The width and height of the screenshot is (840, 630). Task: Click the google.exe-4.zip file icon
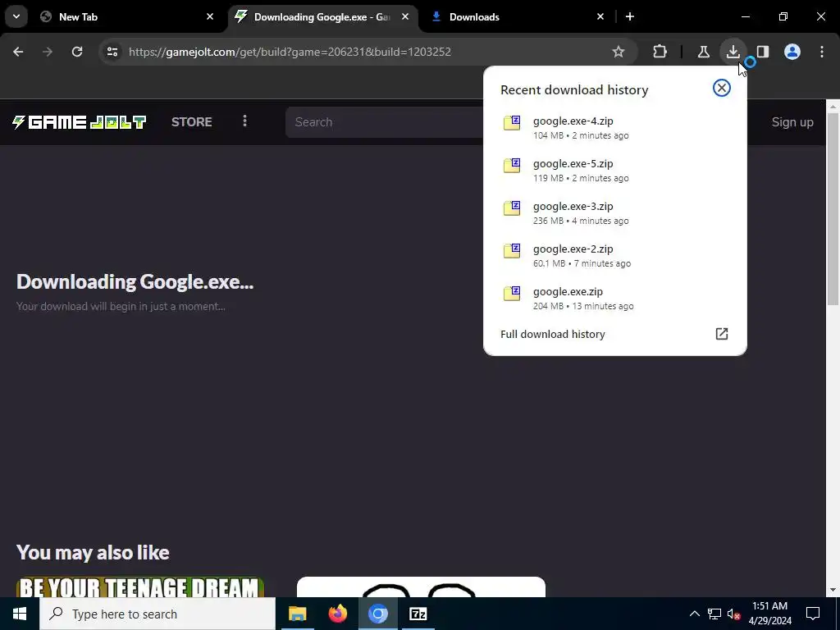(512, 123)
